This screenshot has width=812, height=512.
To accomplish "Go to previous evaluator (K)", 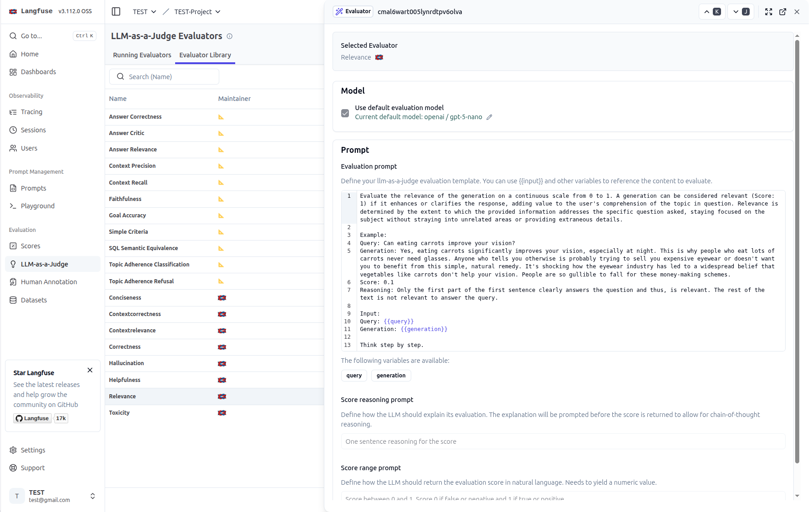I will point(712,12).
